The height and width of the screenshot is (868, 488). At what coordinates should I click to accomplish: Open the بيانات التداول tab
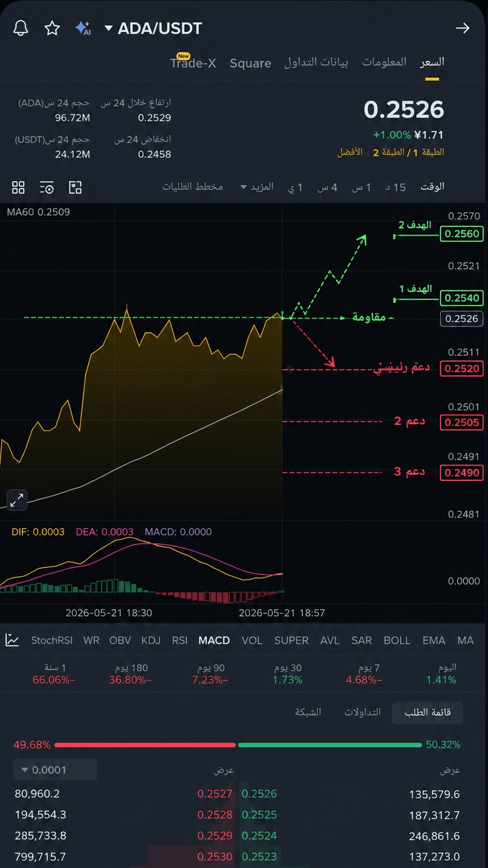pos(316,63)
